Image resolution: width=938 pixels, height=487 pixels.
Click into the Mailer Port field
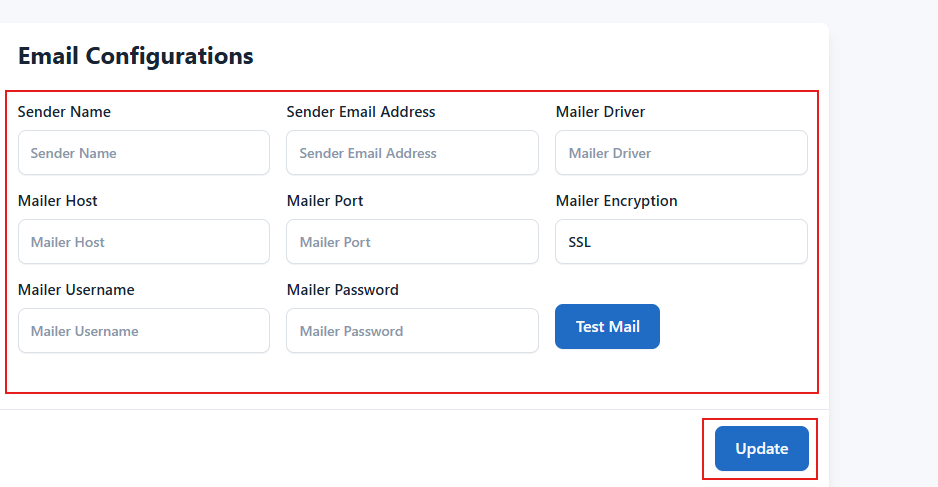pyautogui.click(x=412, y=242)
